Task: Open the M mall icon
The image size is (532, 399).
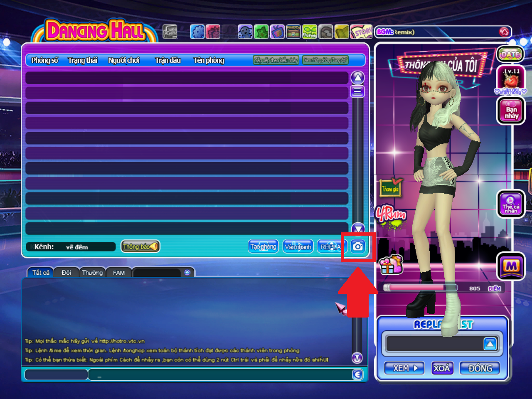Action: [x=511, y=266]
